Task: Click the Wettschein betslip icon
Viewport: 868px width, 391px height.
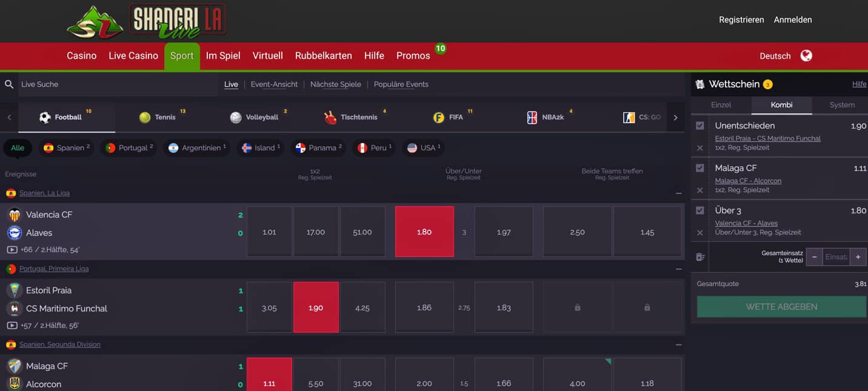Action: click(x=700, y=84)
